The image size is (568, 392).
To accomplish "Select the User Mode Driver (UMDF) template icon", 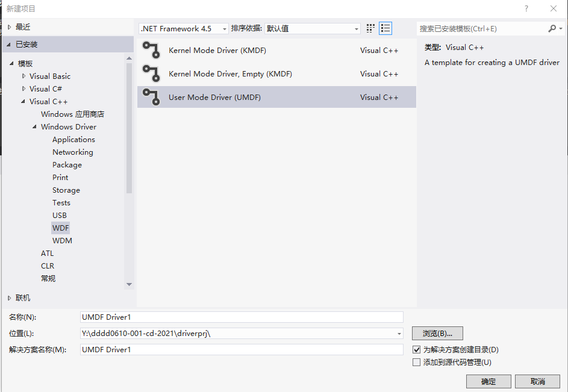I will [x=151, y=97].
